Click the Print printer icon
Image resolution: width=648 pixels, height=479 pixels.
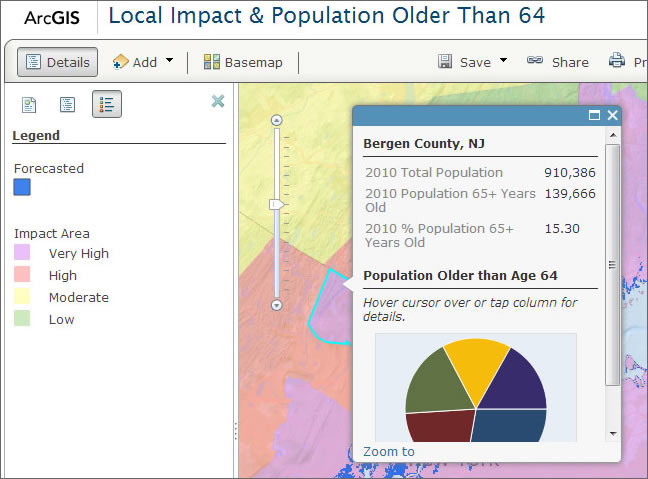617,60
